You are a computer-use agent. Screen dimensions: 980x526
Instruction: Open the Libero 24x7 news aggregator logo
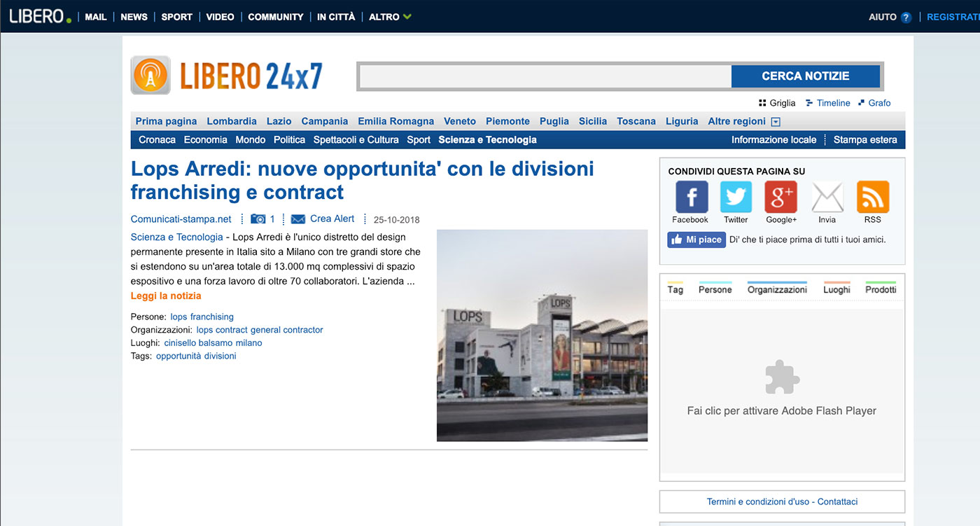click(227, 75)
